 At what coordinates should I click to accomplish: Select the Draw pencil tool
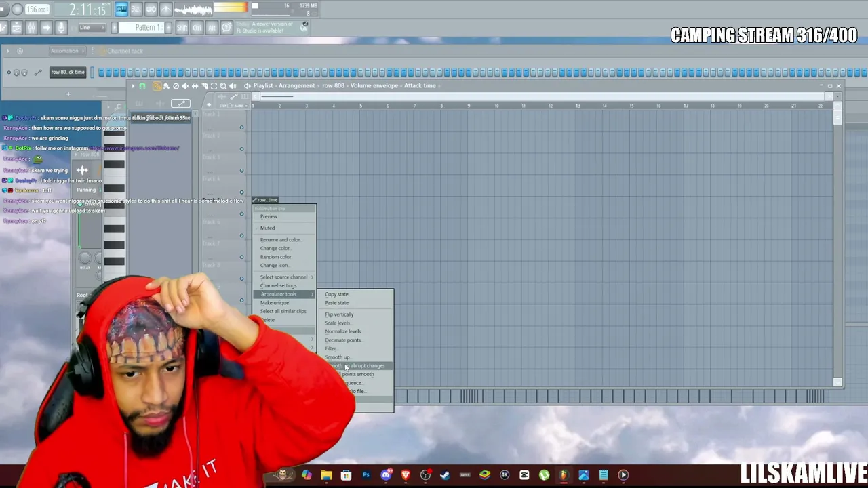click(x=157, y=86)
